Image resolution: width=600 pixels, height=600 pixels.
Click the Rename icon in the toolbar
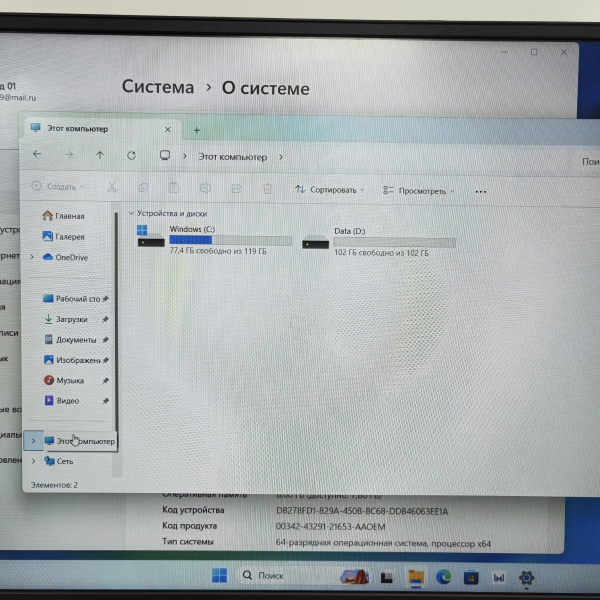point(205,188)
